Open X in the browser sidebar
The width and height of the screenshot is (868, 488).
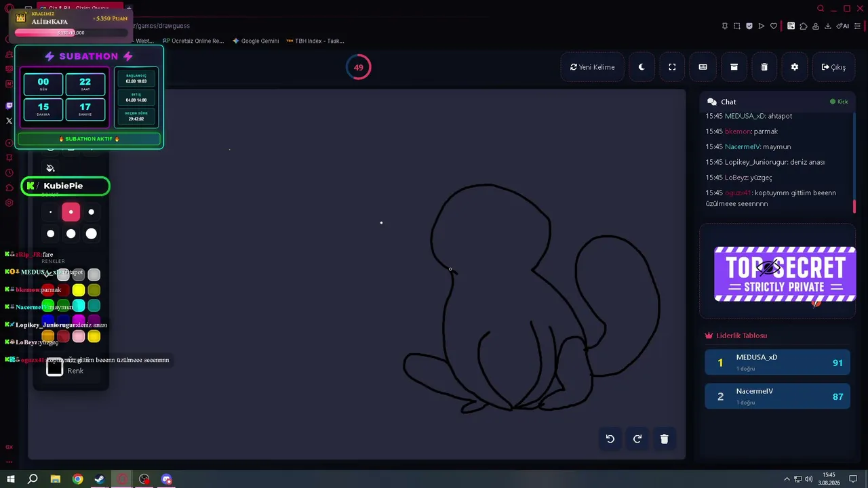click(9, 121)
